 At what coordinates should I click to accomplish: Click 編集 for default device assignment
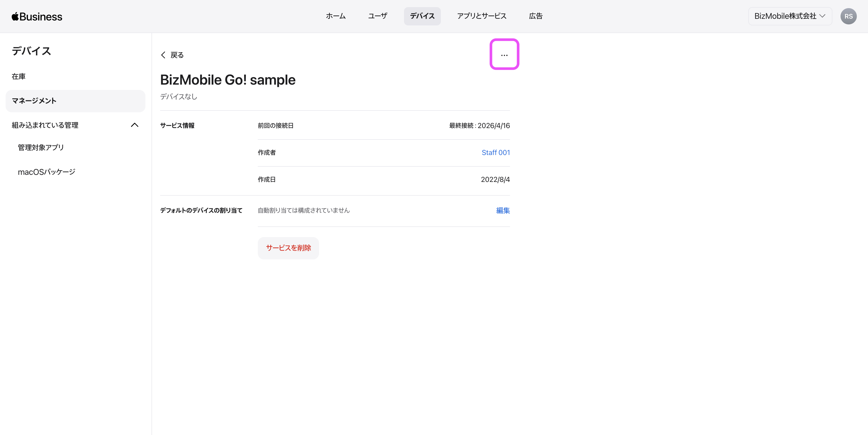point(503,210)
